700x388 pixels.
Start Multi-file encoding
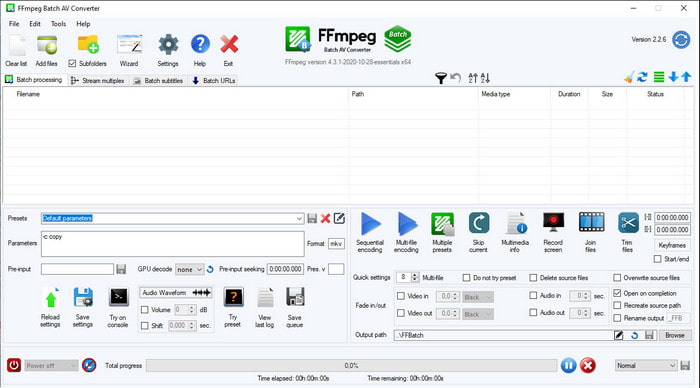click(407, 224)
